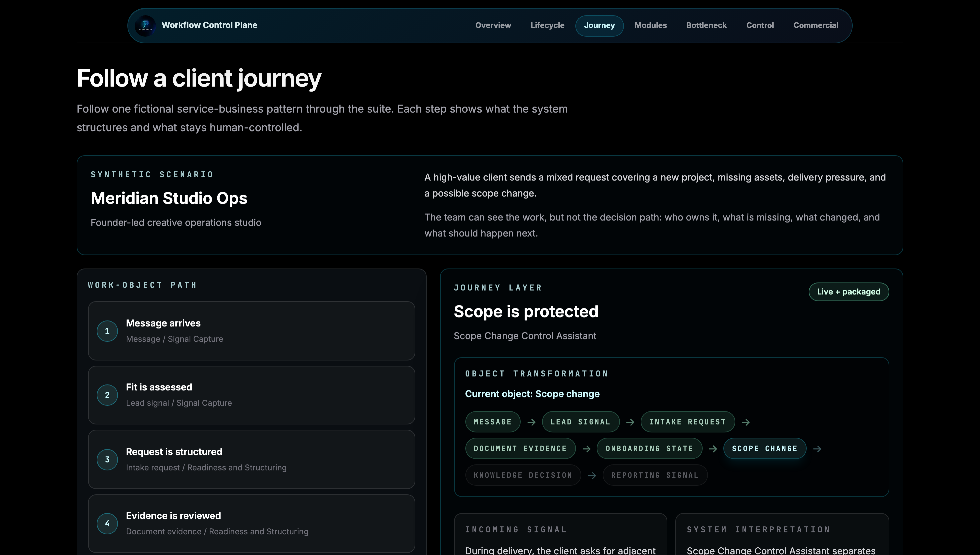
Task: Click the Scope is protected heading
Action: (x=526, y=311)
